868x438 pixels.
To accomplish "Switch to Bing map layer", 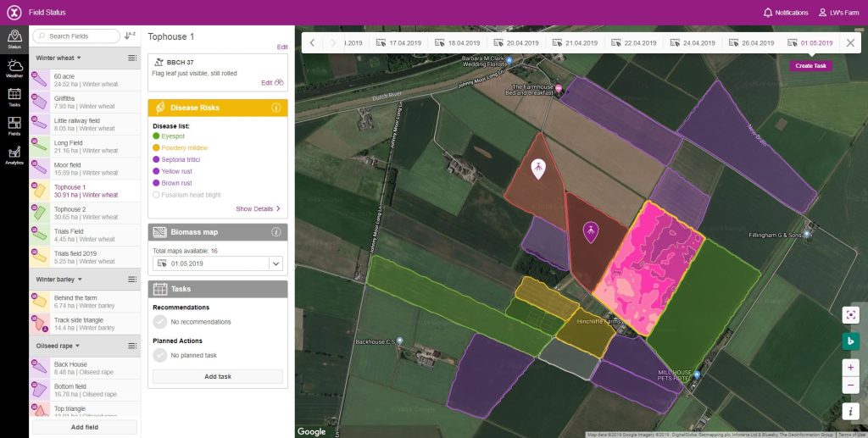I will coord(851,341).
